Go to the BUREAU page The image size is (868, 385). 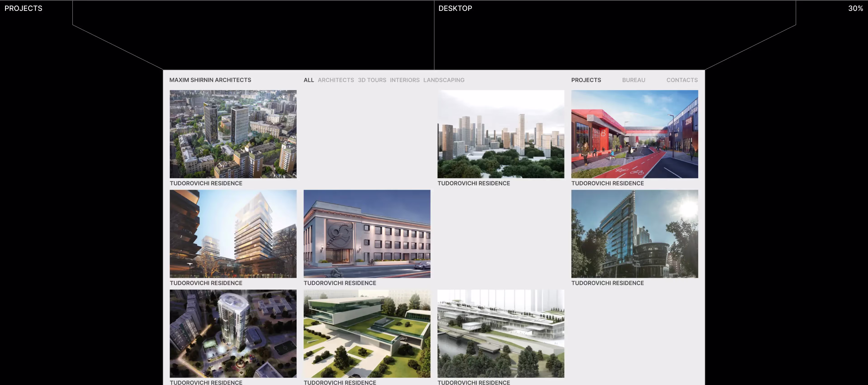tap(633, 80)
